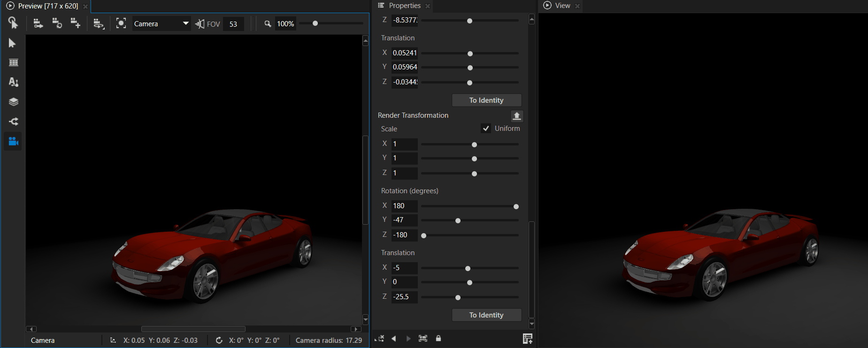Click the upper To Identity button
Screen dimensions: 868x348
486,100
